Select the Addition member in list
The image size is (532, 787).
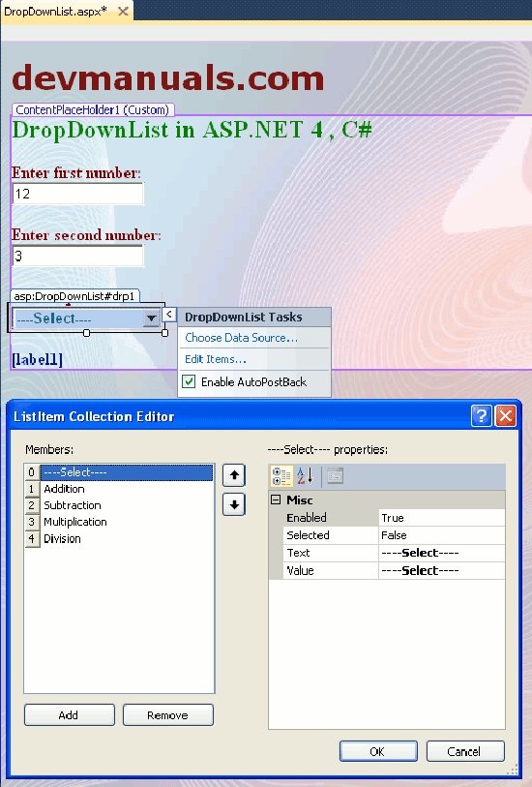click(64, 489)
